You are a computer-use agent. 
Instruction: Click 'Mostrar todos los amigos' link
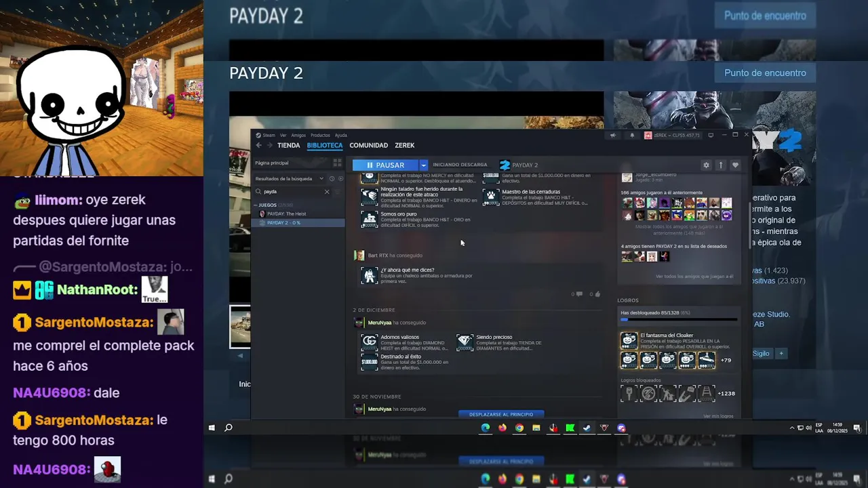(679, 230)
